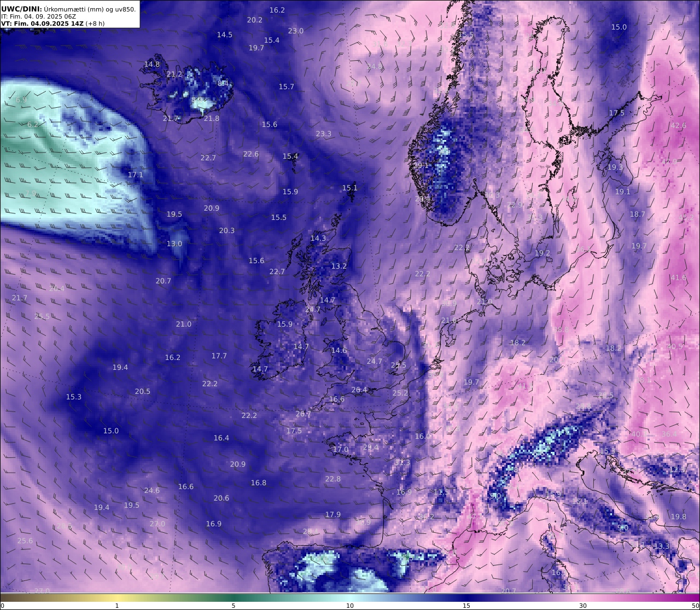Viewport: 700px width, 610px height.
Task: Click the 20.2 value at top
Action: click(x=255, y=20)
